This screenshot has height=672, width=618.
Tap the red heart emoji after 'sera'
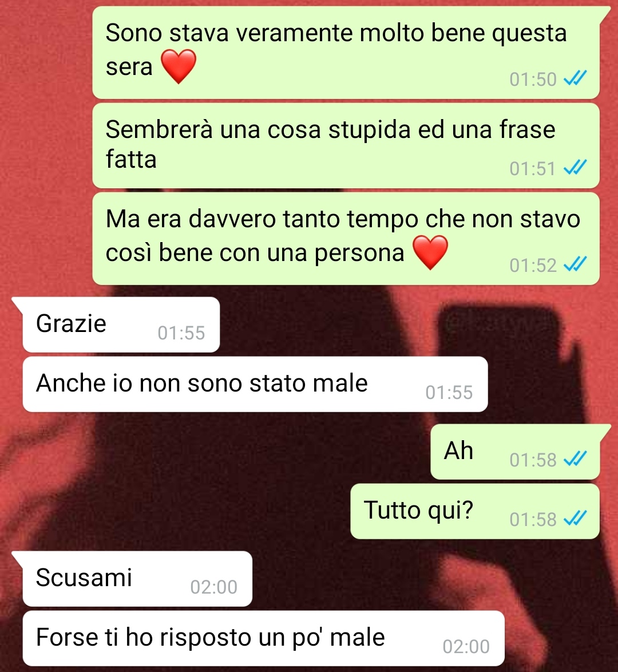click(179, 66)
